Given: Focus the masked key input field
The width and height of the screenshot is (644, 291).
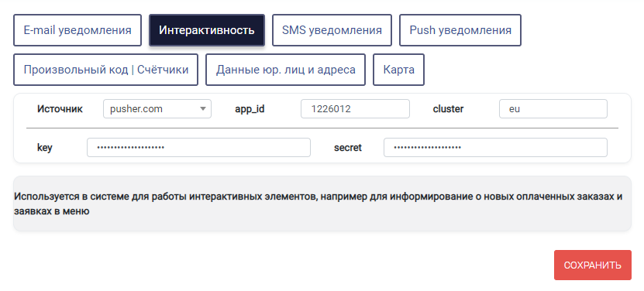Looking at the screenshot, I should [198, 147].
